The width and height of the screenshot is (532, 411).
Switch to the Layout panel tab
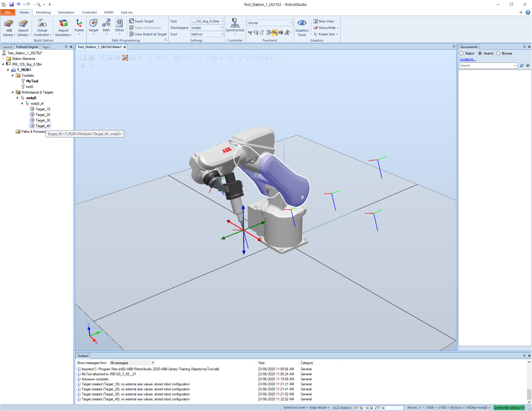pyautogui.click(x=7, y=47)
